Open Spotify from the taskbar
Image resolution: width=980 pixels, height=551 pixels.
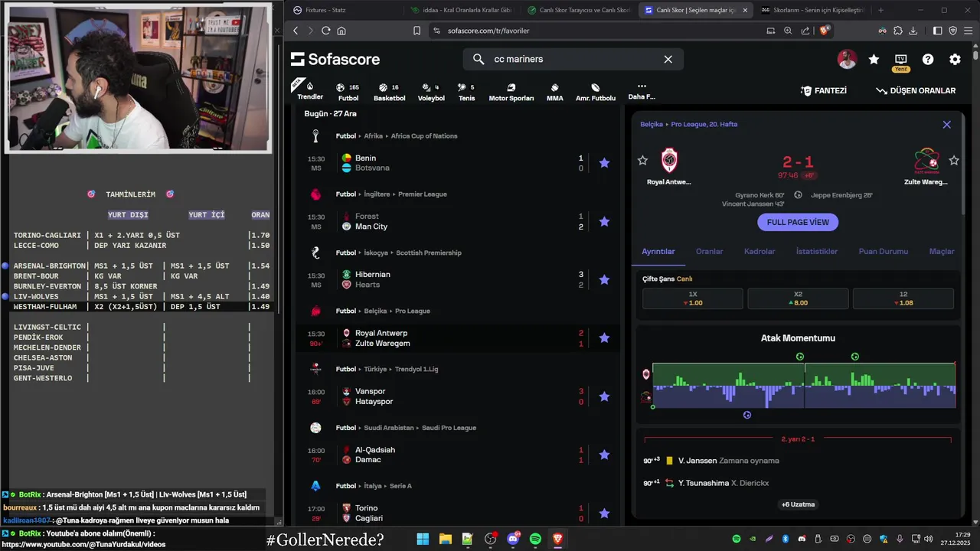(x=535, y=539)
